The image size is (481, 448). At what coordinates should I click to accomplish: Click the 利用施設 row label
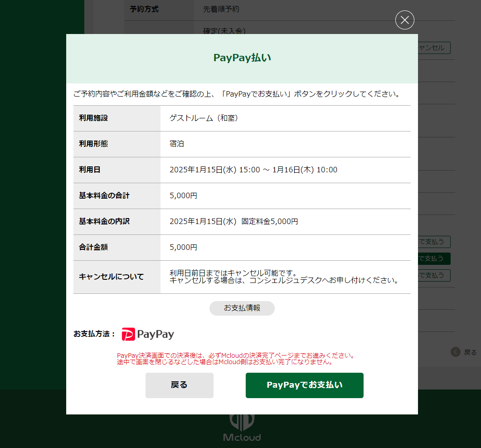93,118
